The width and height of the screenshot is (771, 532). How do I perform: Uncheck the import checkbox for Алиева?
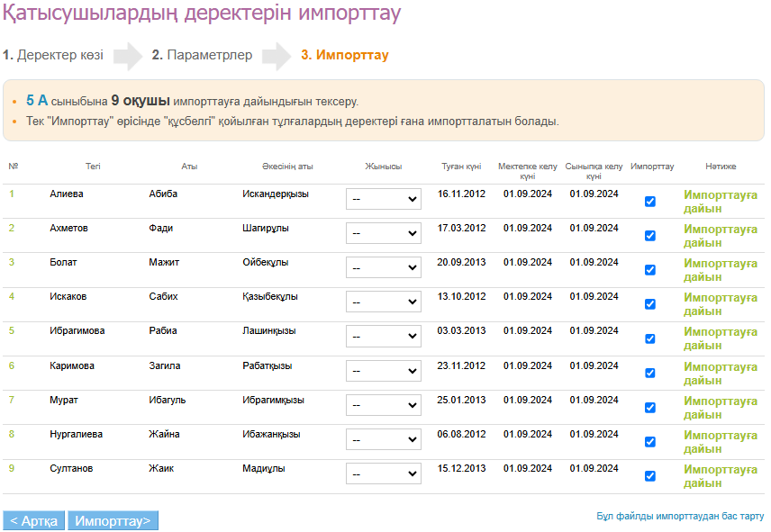650,202
